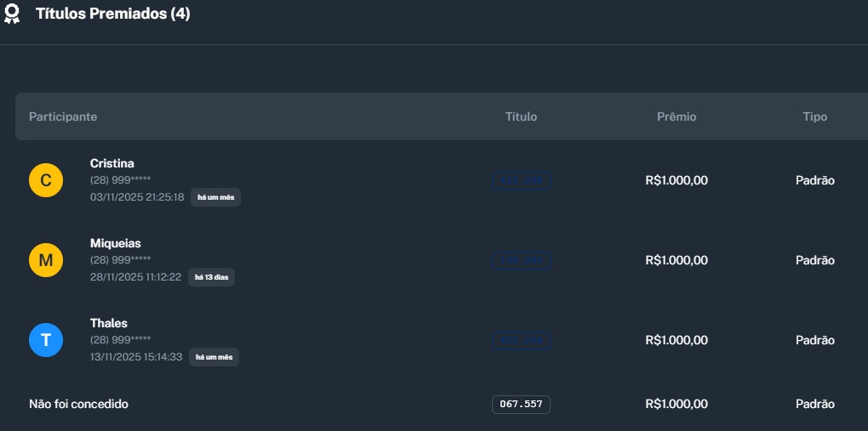Click Cristina's yellow C avatar
Viewport: 868px width, 431px height.
pyautogui.click(x=46, y=180)
